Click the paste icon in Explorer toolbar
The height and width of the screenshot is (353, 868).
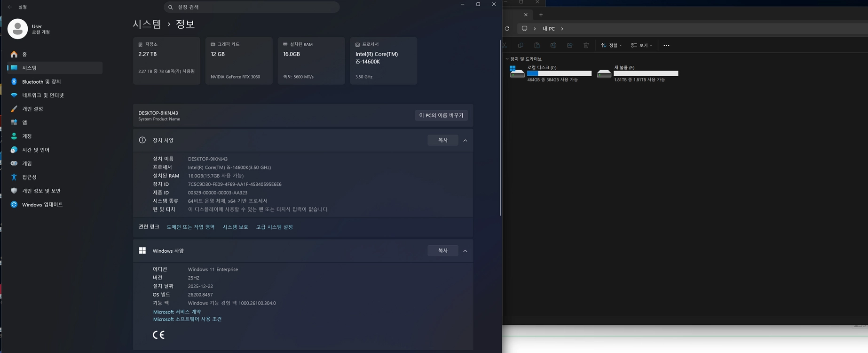(x=537, y=45)
